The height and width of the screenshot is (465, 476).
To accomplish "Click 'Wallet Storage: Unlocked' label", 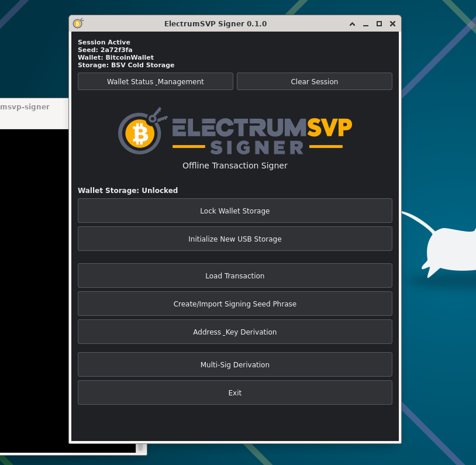I will click(128, 191).
